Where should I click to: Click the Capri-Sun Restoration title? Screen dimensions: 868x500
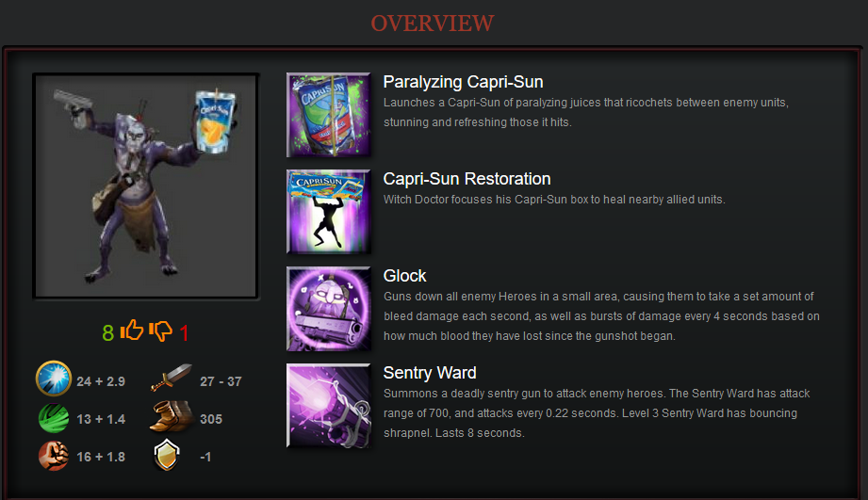467,179
